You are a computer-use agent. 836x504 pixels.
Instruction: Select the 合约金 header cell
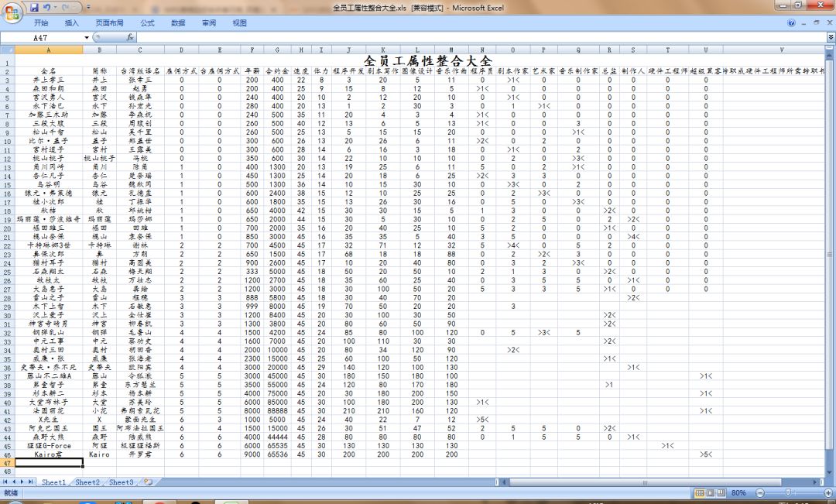[277, 70]
